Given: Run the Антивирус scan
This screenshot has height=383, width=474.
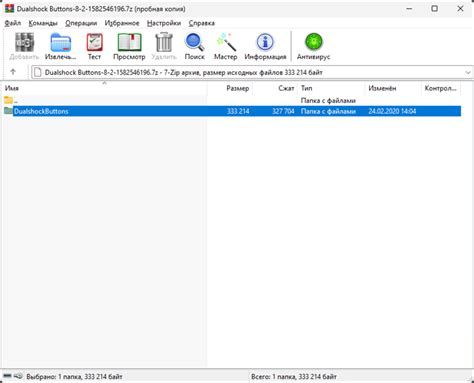Looking at the screenshot, I should [314, 42].
